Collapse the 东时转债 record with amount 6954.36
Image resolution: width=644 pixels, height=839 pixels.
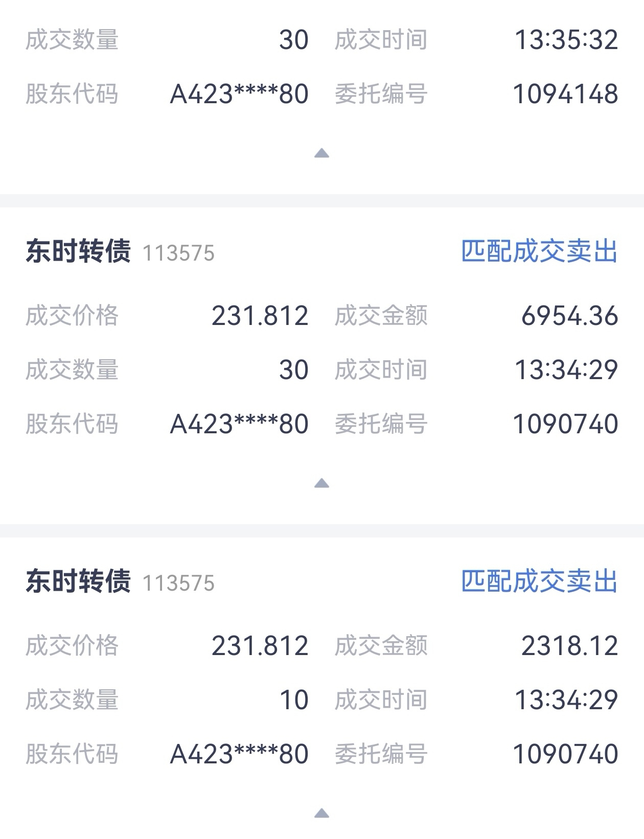[321, 483]
